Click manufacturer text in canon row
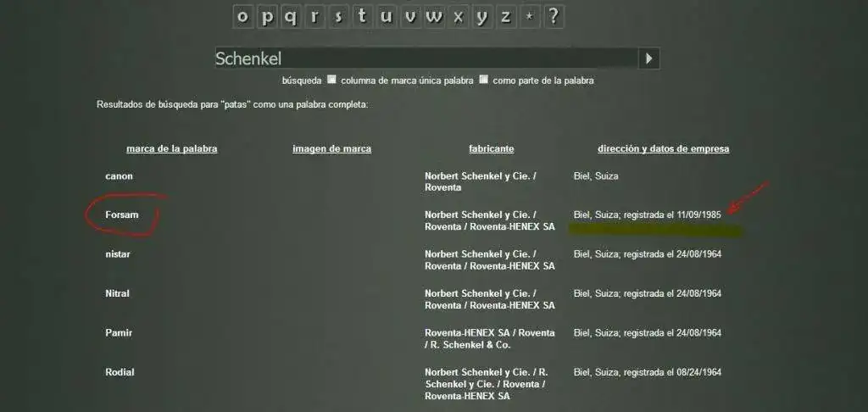 pyautogui.click(x=481, y=181)
